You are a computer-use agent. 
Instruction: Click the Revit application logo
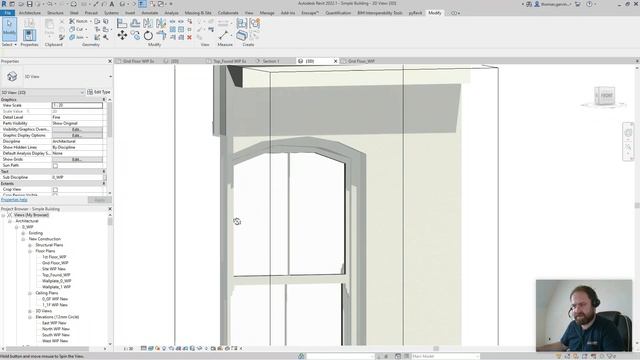click(4, 4)
